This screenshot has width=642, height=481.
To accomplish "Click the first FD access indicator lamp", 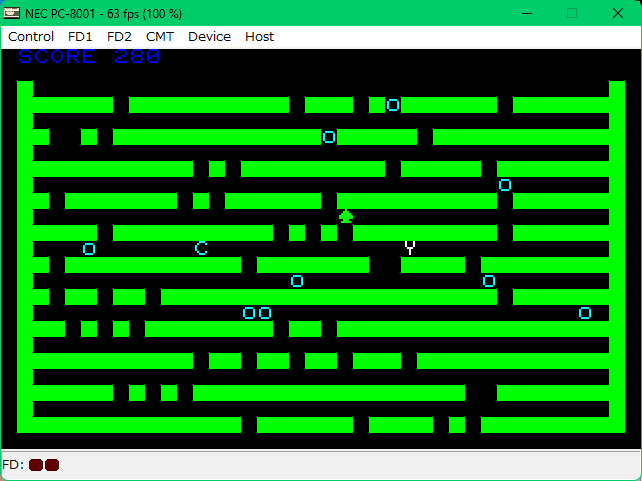I will (36, 465).
